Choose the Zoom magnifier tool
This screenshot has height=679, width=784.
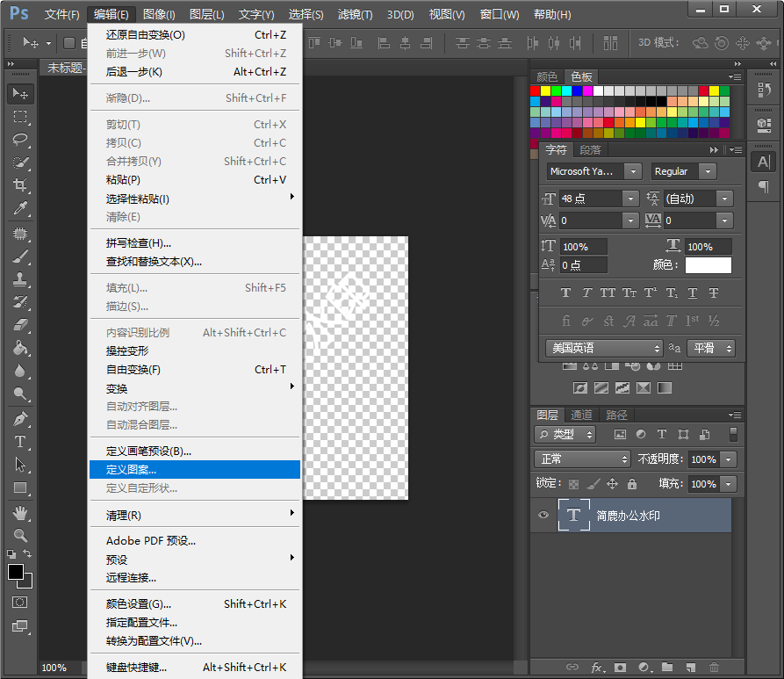click(x=20, y=535)
